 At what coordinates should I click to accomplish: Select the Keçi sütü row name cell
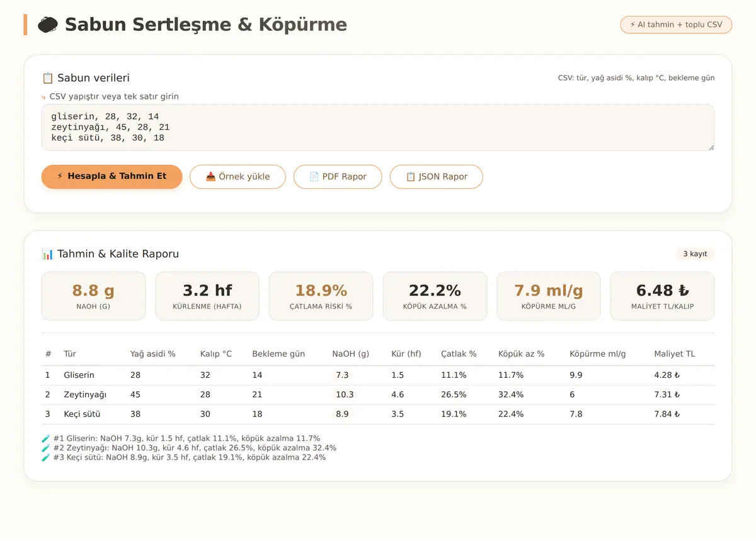82,414
